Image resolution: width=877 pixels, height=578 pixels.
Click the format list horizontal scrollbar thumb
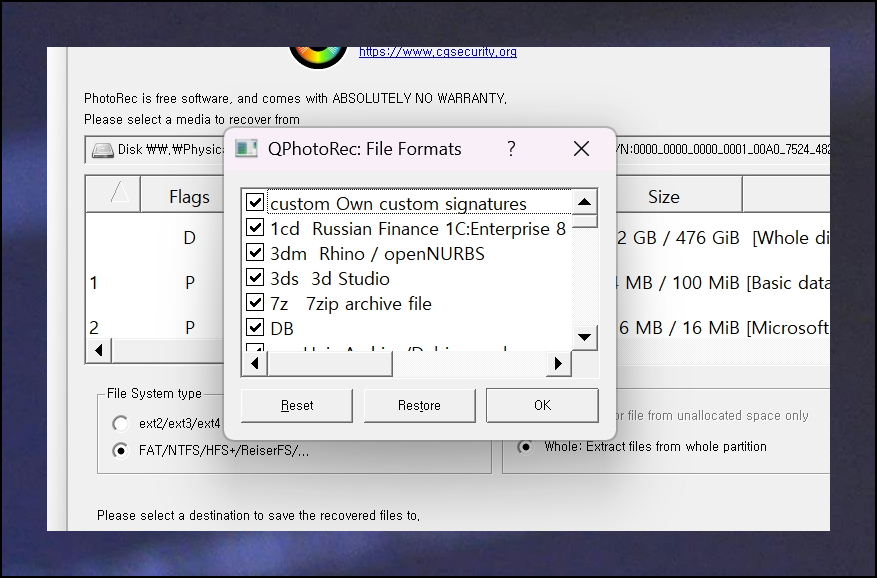(x=330, y=364)
